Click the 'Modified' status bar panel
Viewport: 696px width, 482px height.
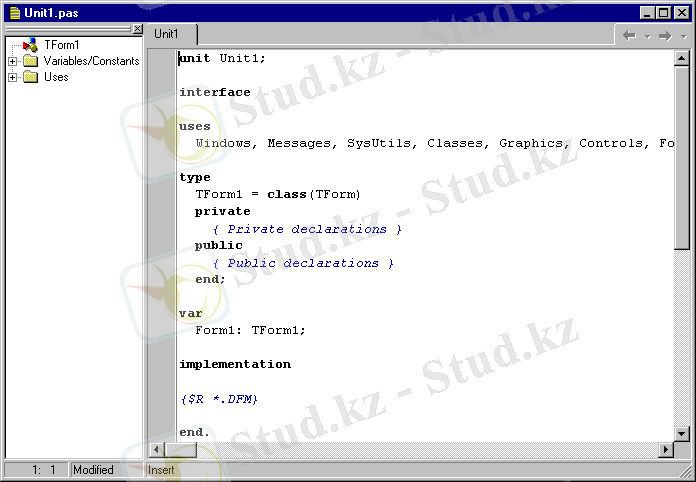pyautogui.click(x=106, y=470)
